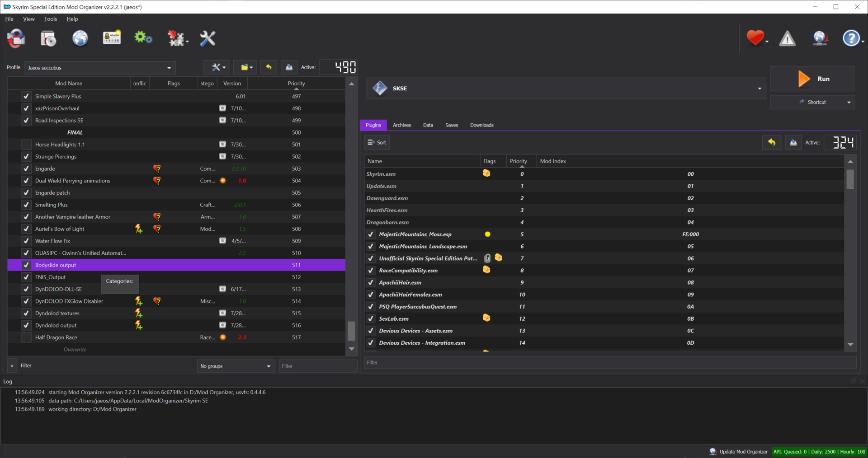This screenshot has width=868, height=458.
Task: Uncheck the ApachiiHair.esm plugin
Action: [371, 283]
